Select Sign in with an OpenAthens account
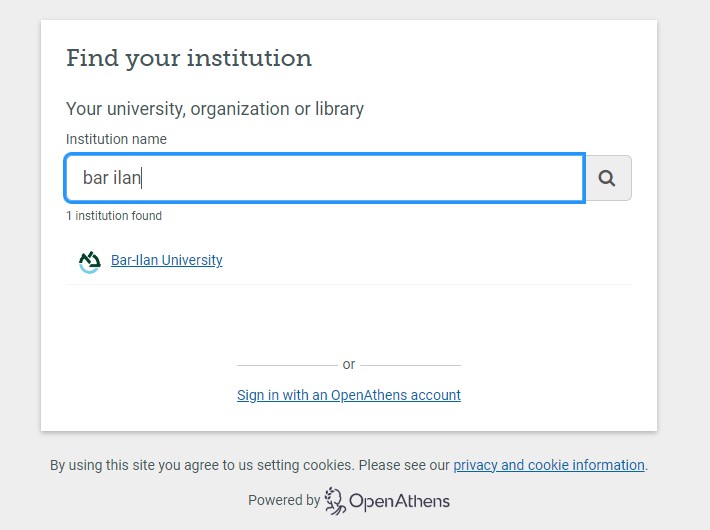The width and height of the screenshot is (710, 530). (348, 395)
